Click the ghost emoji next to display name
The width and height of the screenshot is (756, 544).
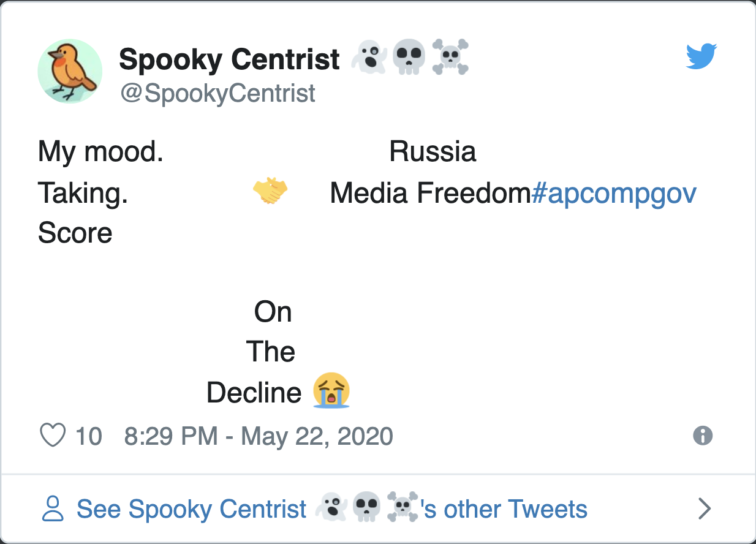coord(369,57)
